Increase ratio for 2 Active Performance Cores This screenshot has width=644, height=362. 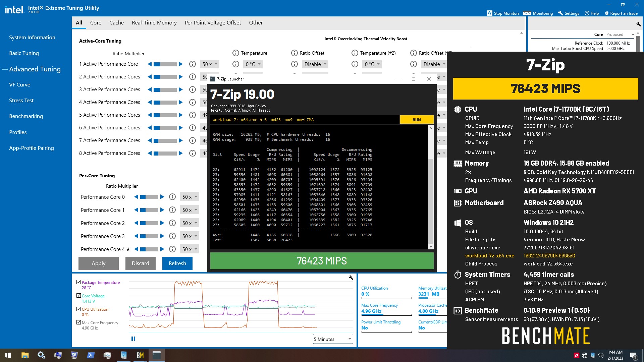(x=181, y=77)
